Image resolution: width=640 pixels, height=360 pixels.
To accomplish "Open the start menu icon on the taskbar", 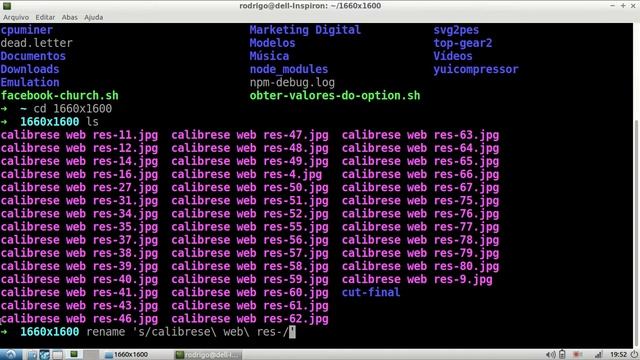I will pos(10,354).
